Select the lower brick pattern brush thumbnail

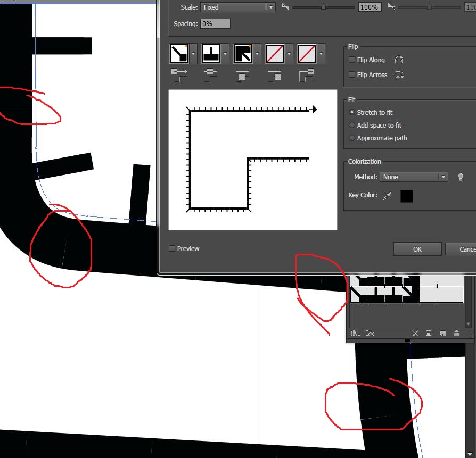click(407, 295)
